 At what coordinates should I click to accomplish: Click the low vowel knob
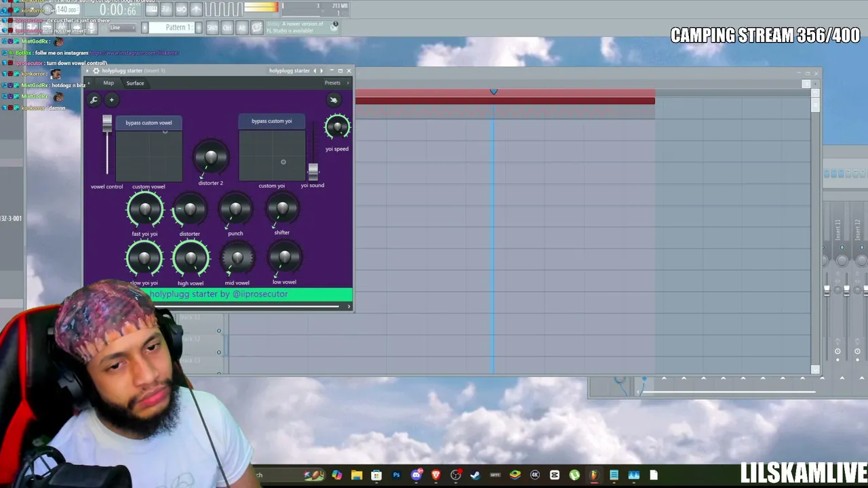(284, 258)
